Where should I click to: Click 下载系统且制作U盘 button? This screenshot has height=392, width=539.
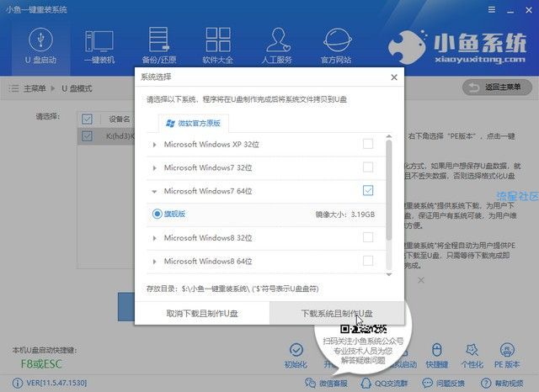point(337,314)
